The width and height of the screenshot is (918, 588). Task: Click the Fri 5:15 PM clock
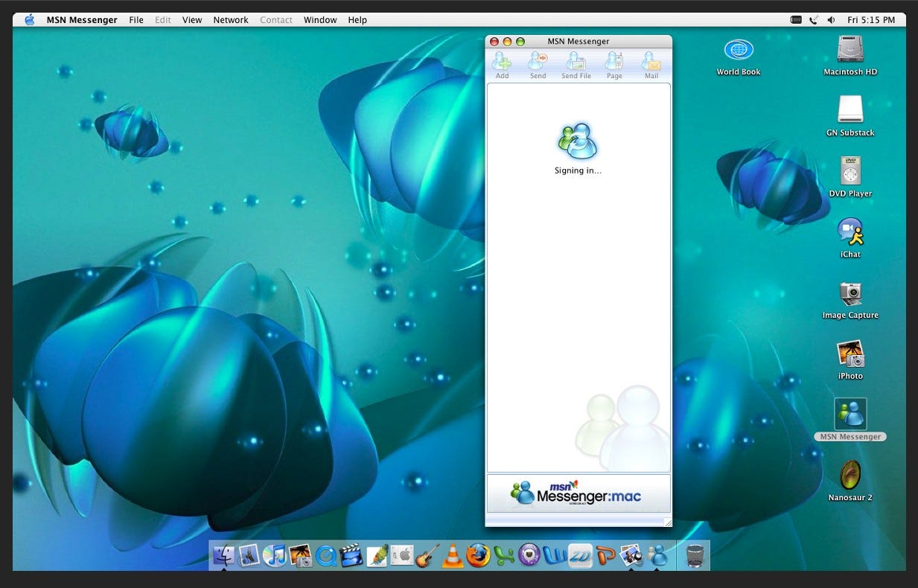(871, 20)
